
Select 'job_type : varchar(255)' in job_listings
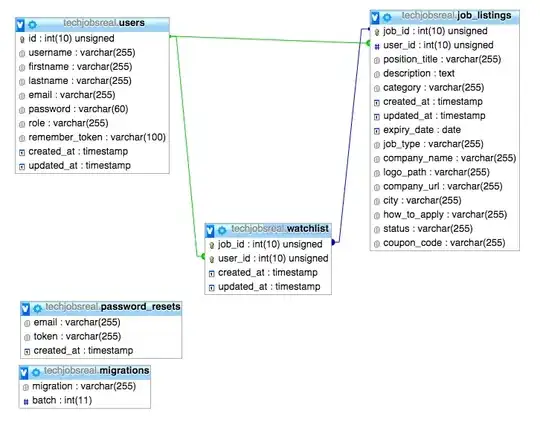point(445,144)
